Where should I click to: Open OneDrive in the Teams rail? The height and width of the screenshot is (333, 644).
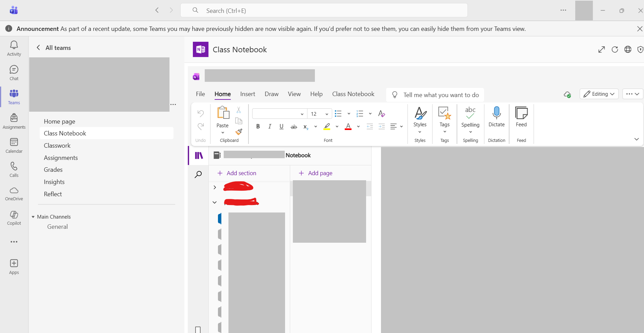tap(14, 193)
